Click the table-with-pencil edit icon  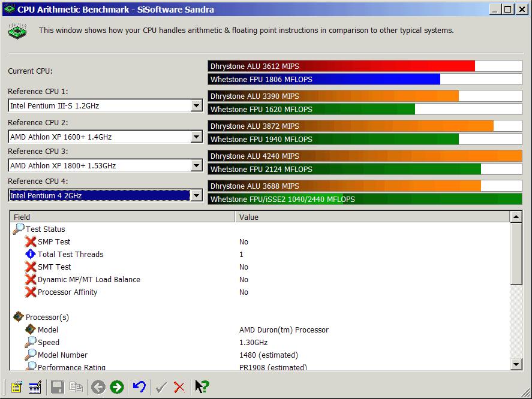coord(35,387)
